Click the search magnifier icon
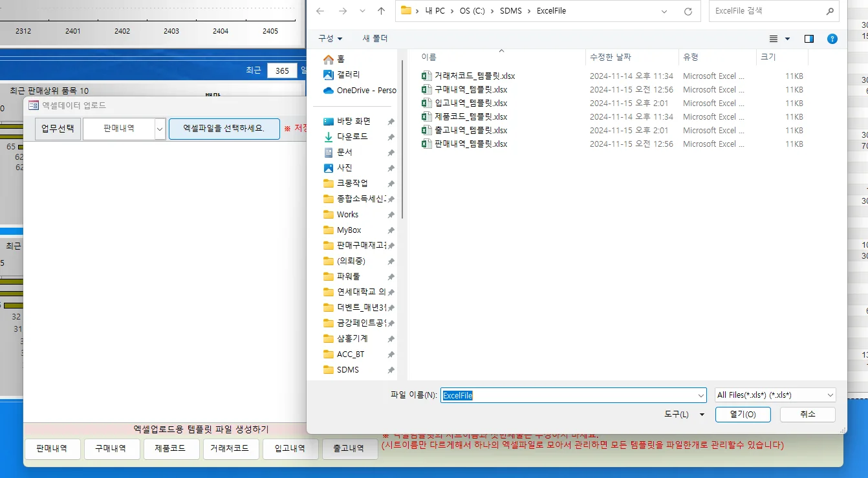The image size is (868, 478). pyautogui.click(x=830, y=11)
